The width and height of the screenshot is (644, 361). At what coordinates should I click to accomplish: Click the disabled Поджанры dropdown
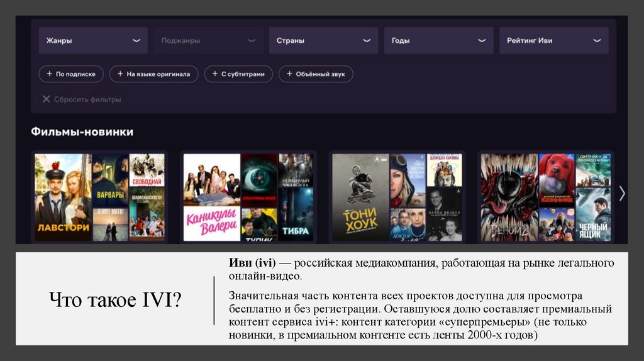[208, 40]
